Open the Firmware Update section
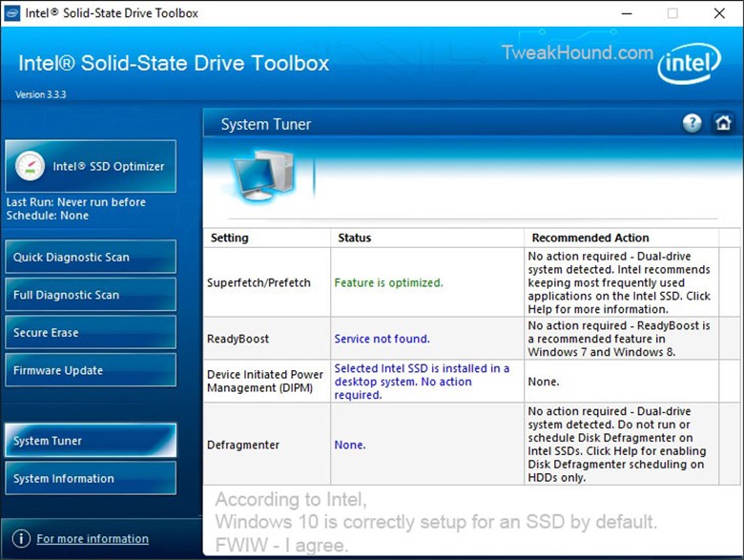The width and height of the screenshot is (744, 560). click(91, 370)
